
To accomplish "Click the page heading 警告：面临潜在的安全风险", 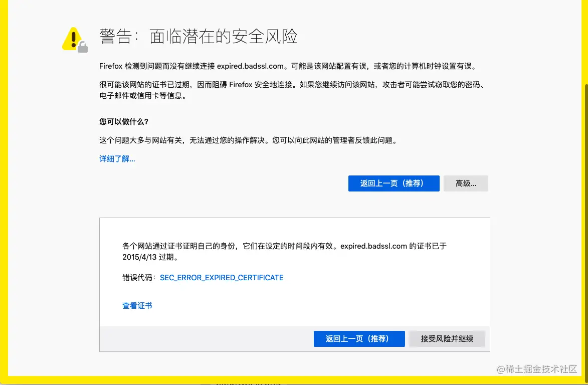I will pyautogui.click(x=199, y=37).
